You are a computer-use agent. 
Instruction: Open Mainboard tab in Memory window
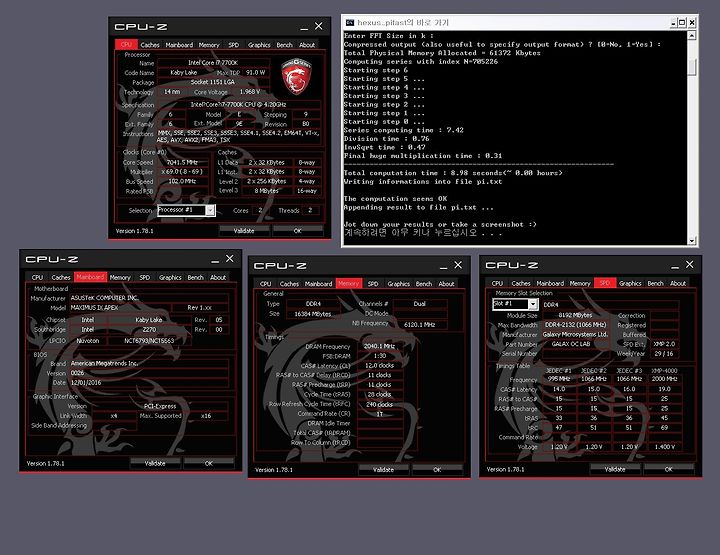tap(318, 284)
